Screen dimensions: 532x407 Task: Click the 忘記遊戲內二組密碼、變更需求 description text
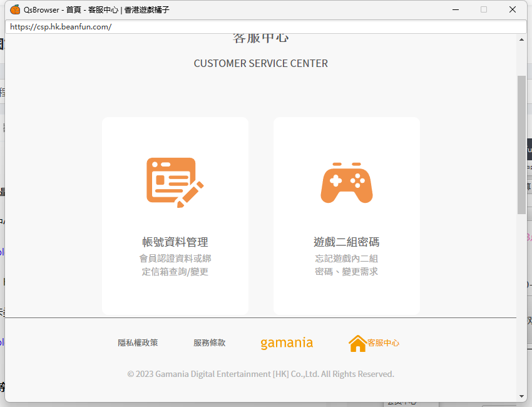coord(346,265)
